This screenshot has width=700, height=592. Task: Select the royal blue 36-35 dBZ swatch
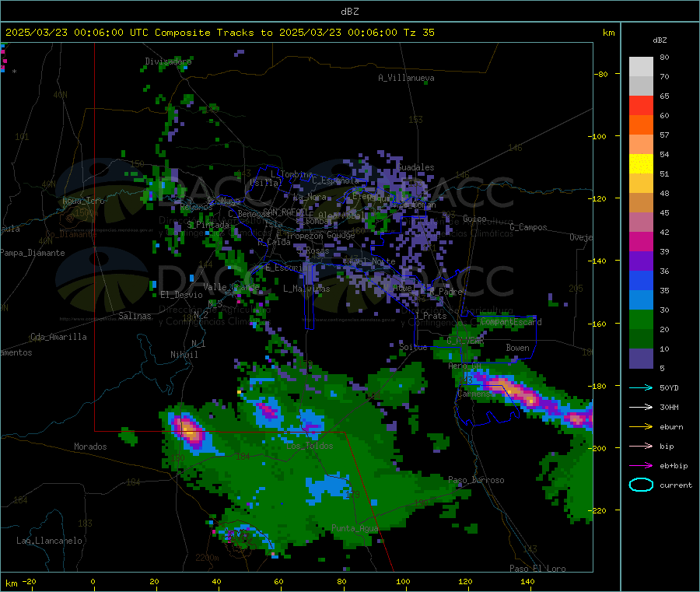coord(641,280)
